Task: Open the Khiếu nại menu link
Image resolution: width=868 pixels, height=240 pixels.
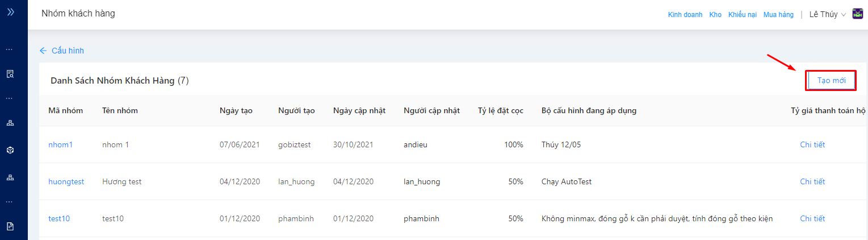Action: click(x=743, y=15)
